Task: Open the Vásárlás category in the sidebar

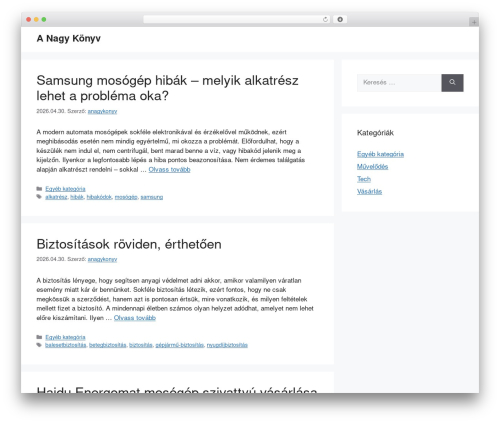Action: click(369, 192)
